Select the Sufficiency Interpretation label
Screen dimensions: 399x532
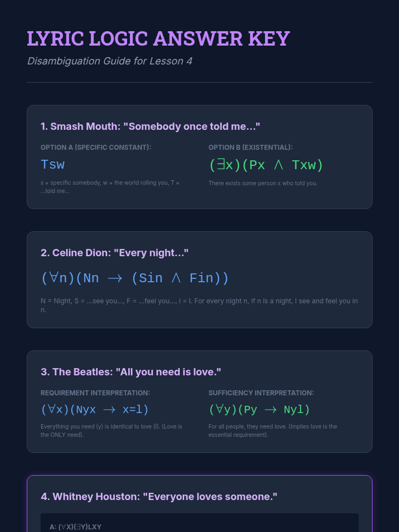pyautogui.click(x=261, y=393)
